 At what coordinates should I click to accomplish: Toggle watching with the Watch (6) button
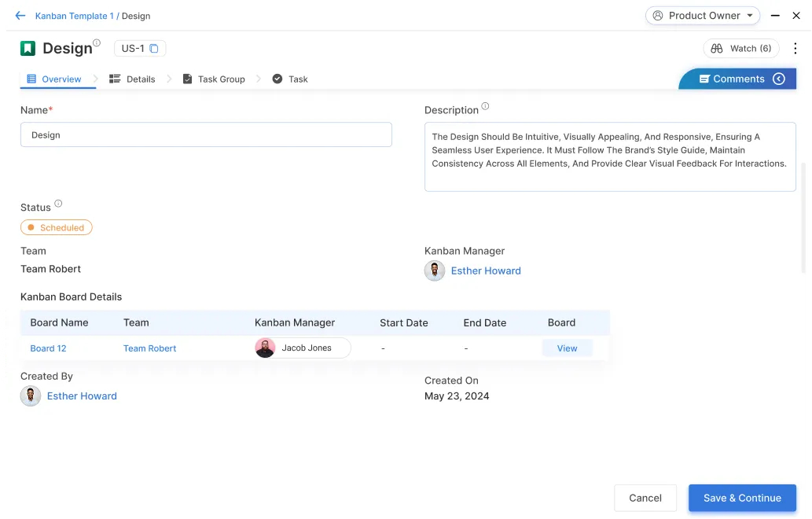tap(740, 48)
